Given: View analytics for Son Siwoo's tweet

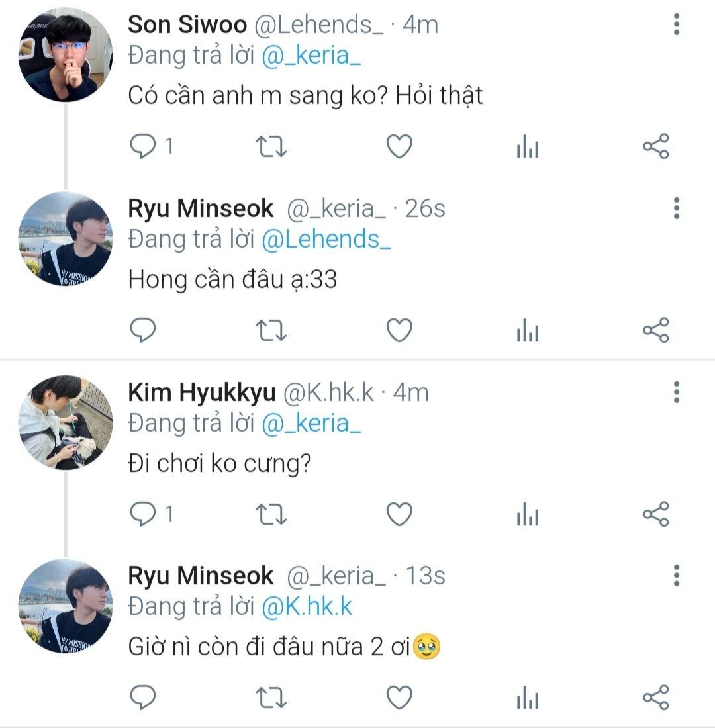Looking at the screenshot, I should [527, 146].
